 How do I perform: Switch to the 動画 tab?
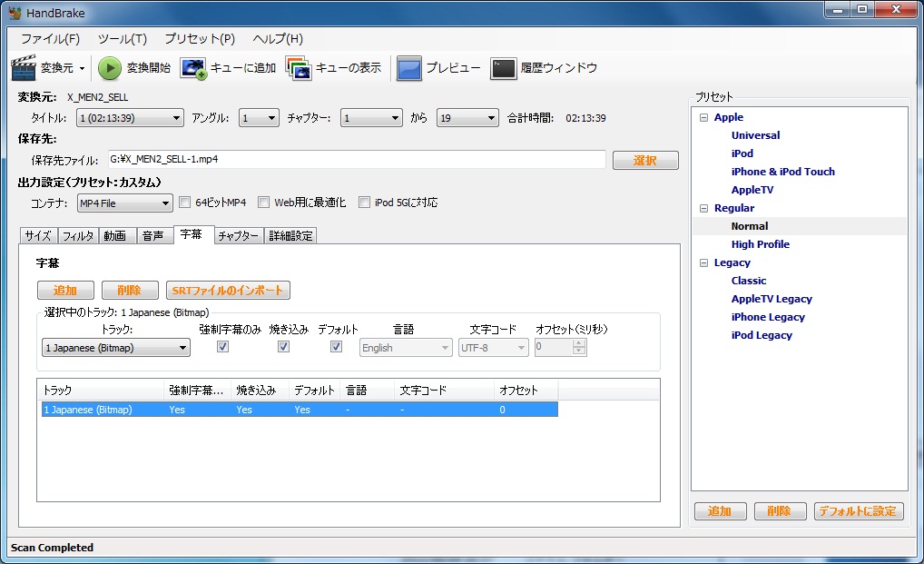[x=117, y=236]
